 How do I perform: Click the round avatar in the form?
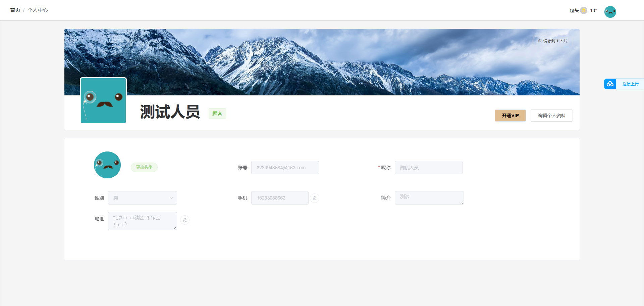[x=107, y=165]
